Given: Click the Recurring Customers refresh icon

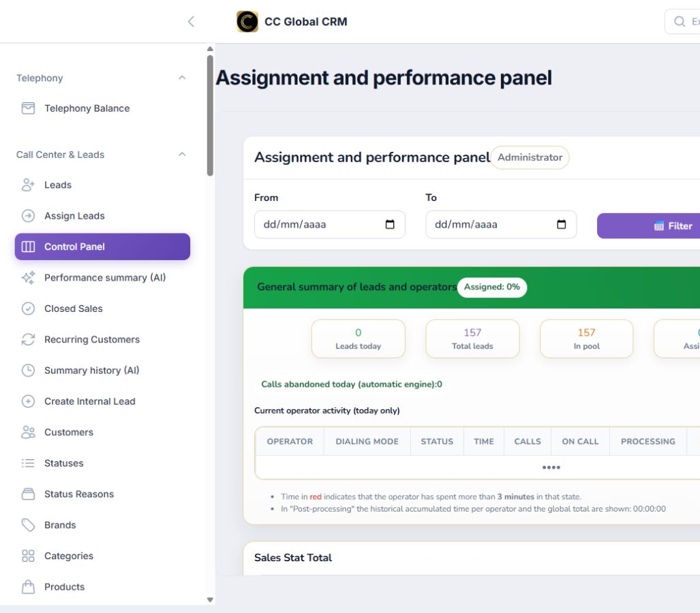Looking at the screenshot, I should (28, 339).
